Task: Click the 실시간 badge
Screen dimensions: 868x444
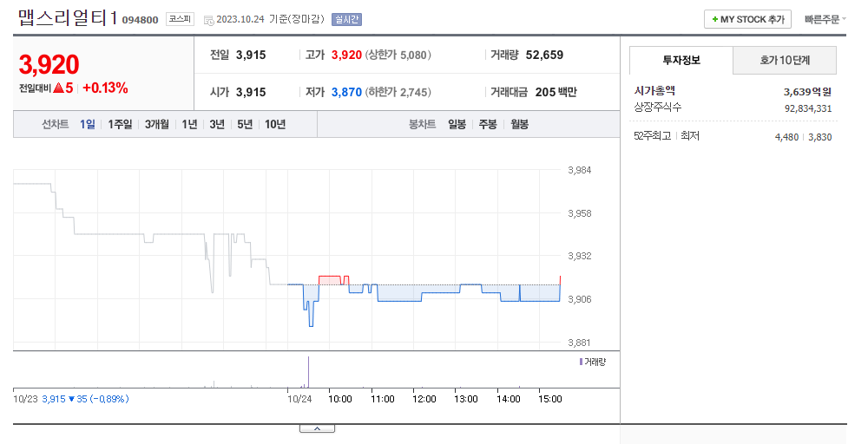Action: pyautogui.click(x=346, y=19)
